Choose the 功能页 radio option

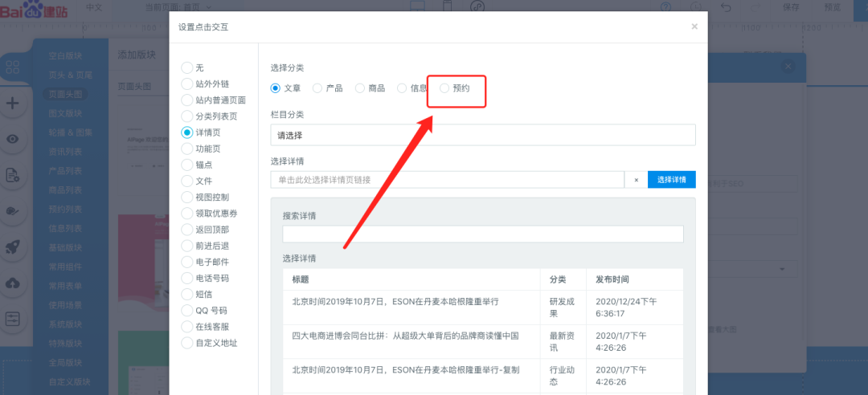(187, 149)
